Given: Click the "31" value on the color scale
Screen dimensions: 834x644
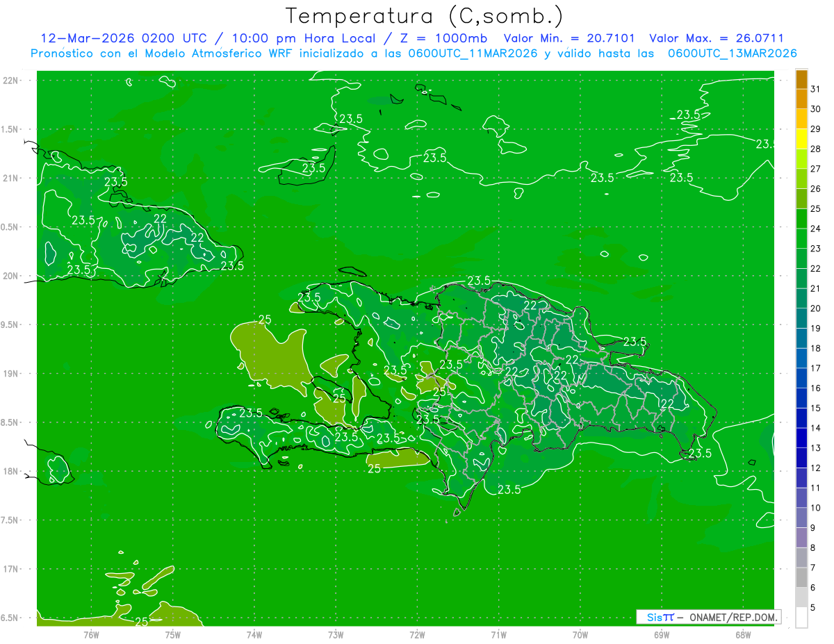Looking at the screenshot, I should click(816, 89).
